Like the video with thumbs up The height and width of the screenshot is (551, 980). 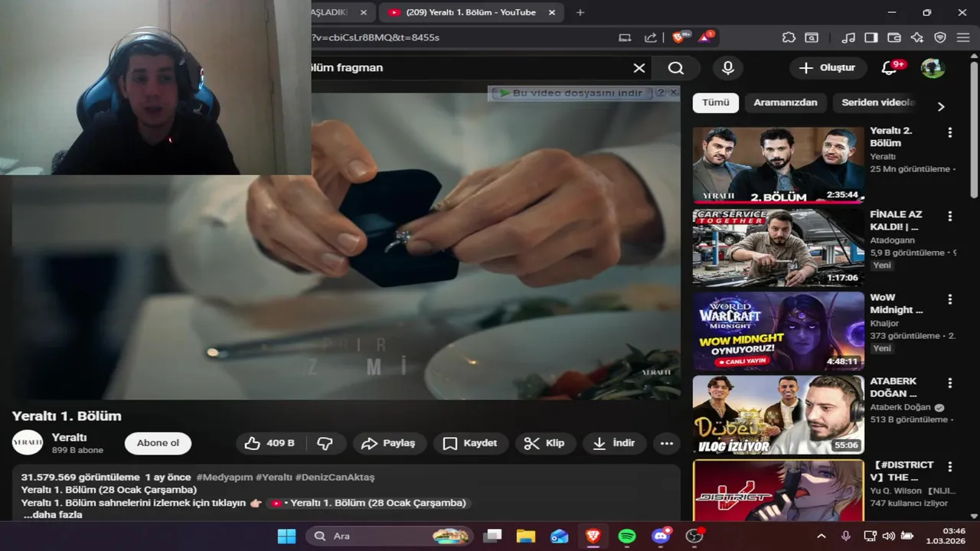pos(270,443)
